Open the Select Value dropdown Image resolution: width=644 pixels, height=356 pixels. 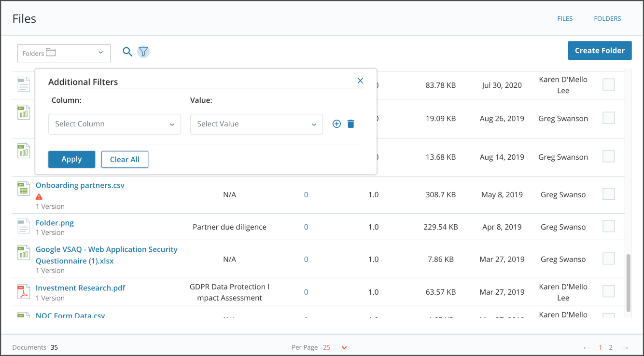[x=256, y=124]
